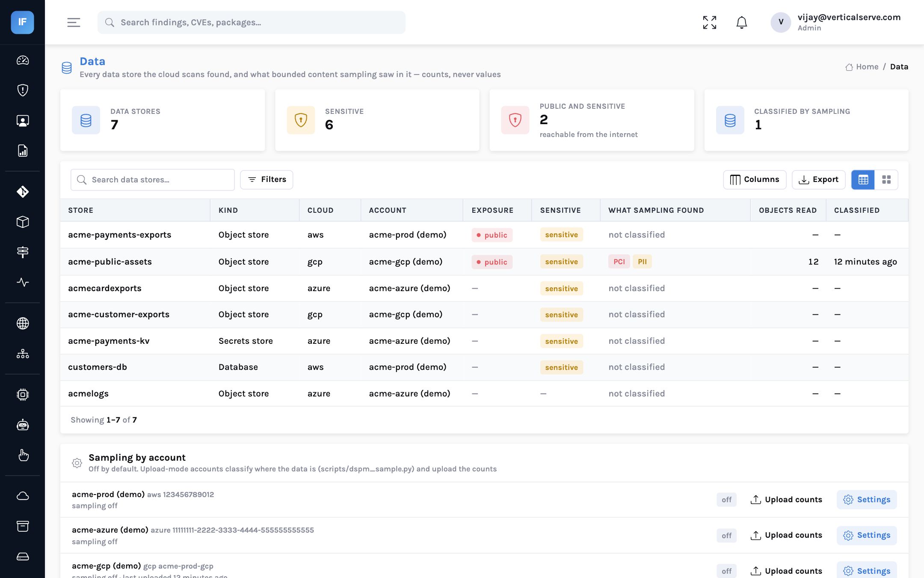Open the network hierarchy icon in sidebar
The width and height of the screenshot is (924, 578).
[23, 354]
